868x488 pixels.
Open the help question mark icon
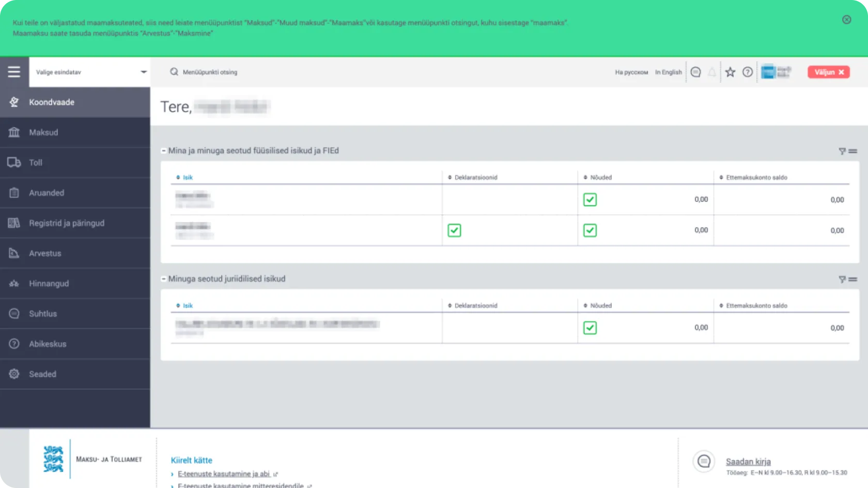click(747, 72)
